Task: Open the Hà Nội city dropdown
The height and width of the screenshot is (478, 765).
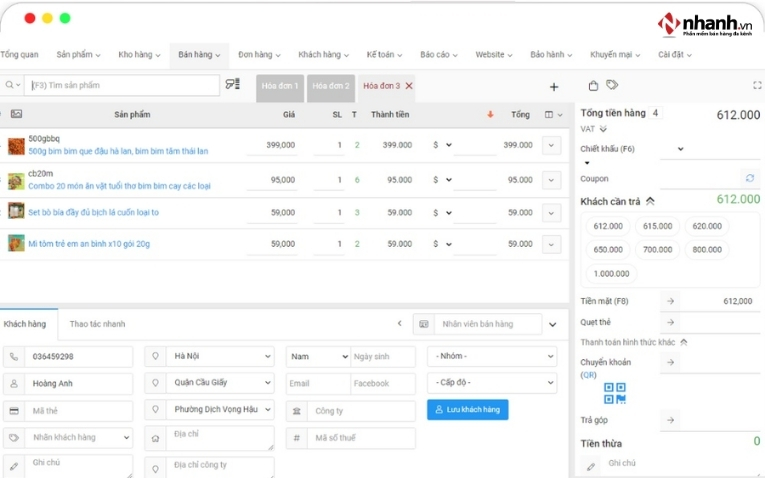Action: coord(220,356)
